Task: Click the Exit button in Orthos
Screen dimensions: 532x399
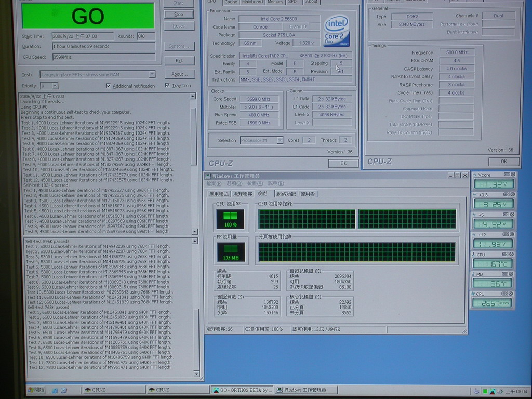Action: click(x=179, y=61)
